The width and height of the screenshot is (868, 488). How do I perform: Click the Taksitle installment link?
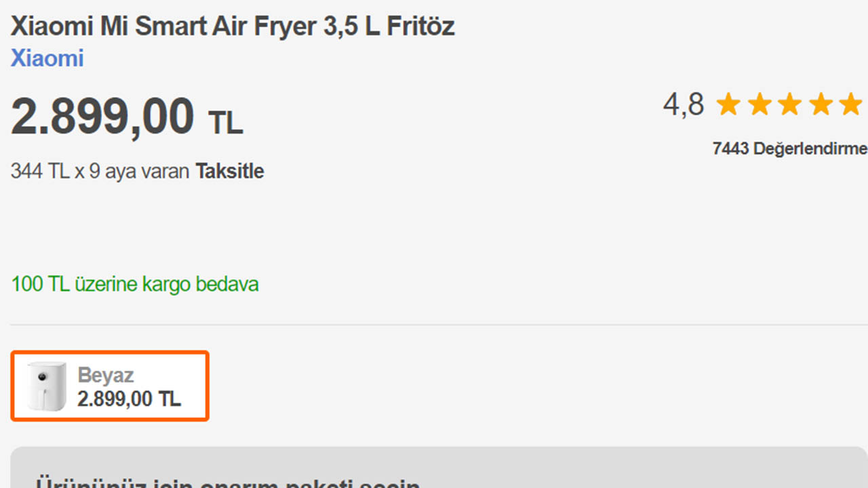coord(229,171)
